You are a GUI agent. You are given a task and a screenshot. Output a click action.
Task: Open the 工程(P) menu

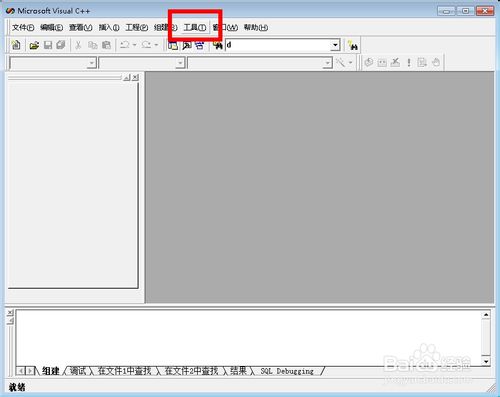(x=137, y=27)
